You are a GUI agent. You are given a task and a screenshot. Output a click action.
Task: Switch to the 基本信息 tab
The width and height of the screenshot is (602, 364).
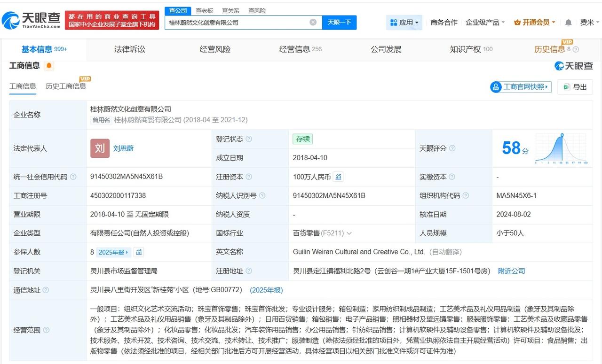[x=44, y=49]
